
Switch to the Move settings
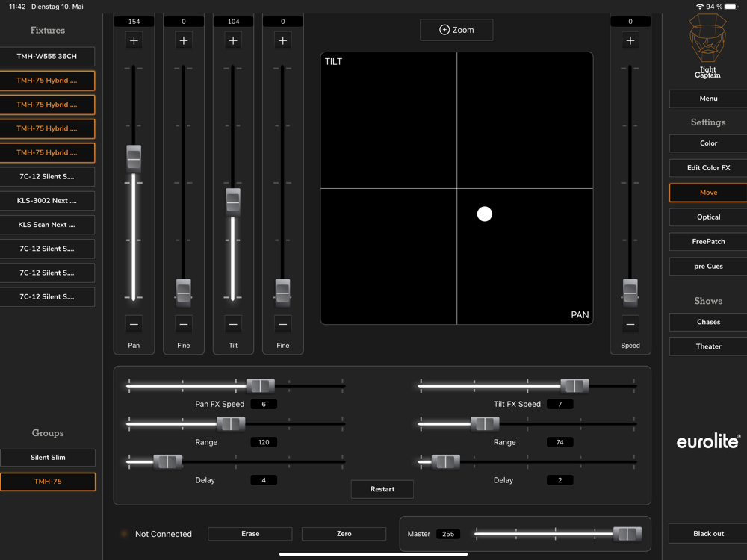pyautogui.click(x=708, y=193)
